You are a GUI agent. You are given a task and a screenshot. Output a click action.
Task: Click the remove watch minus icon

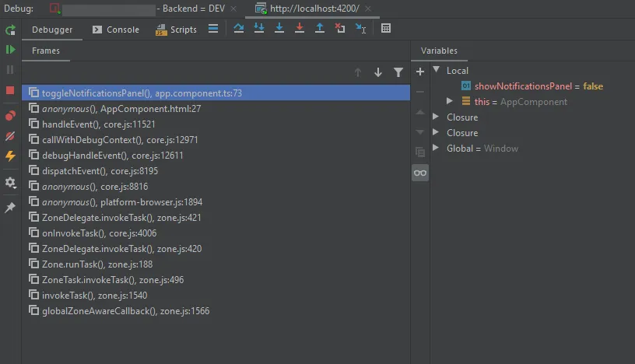(x=420, y=92)
